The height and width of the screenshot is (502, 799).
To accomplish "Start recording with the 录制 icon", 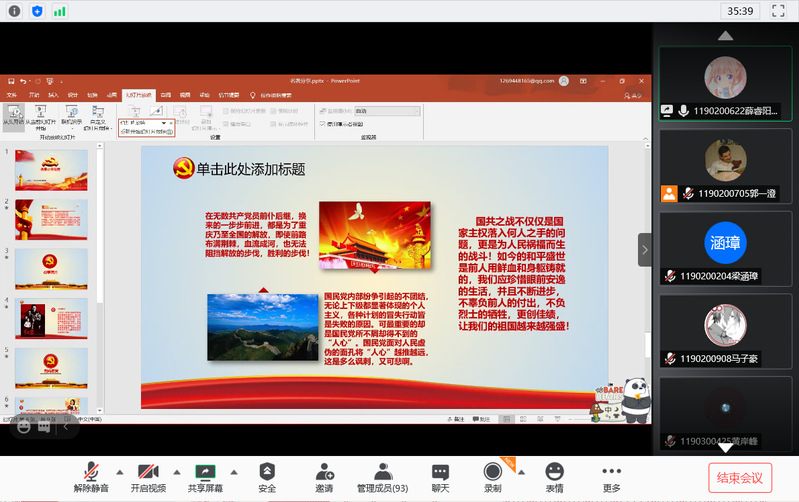I will coord(492,471).
